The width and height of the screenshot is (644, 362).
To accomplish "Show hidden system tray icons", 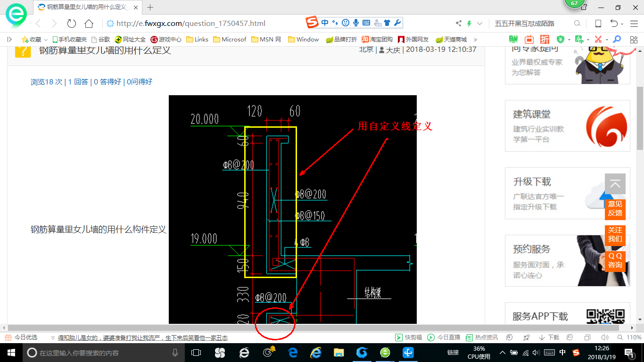I will 502,353.
